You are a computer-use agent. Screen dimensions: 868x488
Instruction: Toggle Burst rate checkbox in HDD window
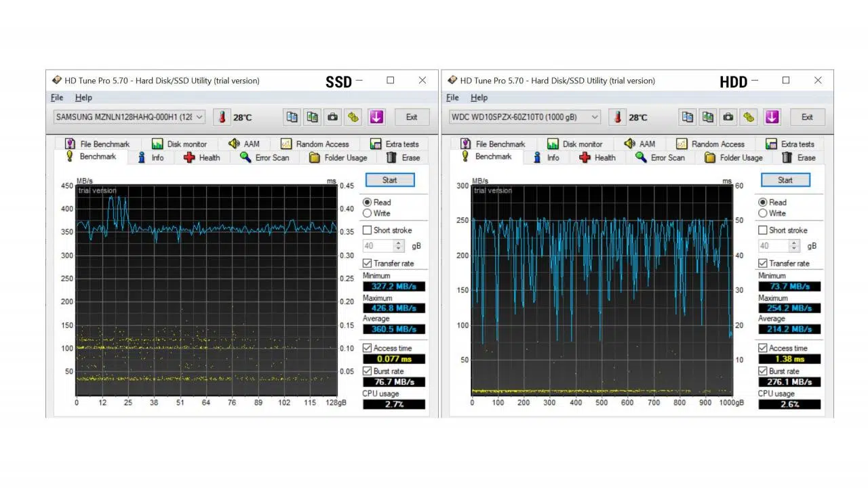tap(762, 371)
